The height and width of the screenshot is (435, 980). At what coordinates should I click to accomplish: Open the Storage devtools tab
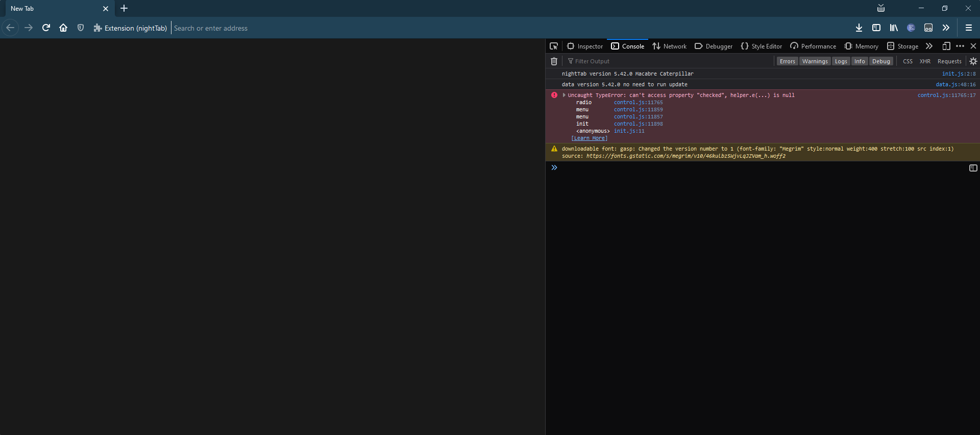pos(903,46)
